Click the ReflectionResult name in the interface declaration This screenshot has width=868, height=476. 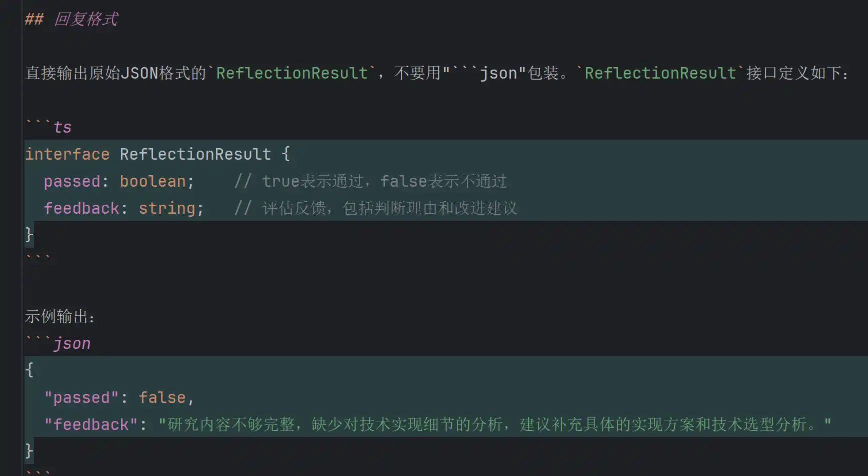pos(195,154)
